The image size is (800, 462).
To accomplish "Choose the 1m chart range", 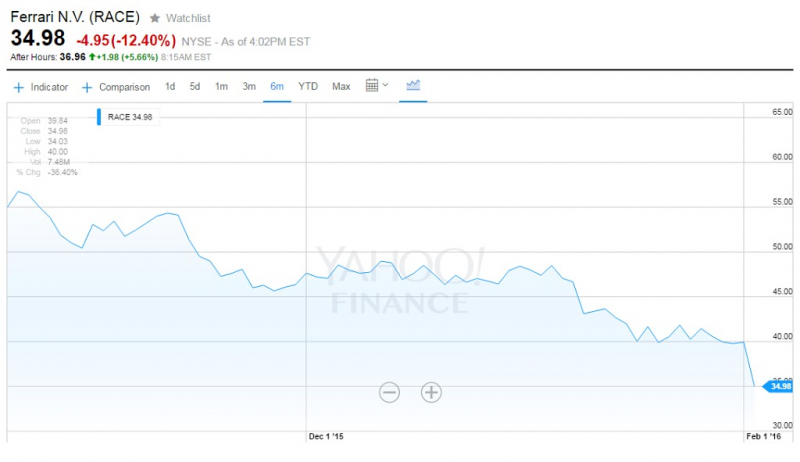I will [x=221, y=87].
